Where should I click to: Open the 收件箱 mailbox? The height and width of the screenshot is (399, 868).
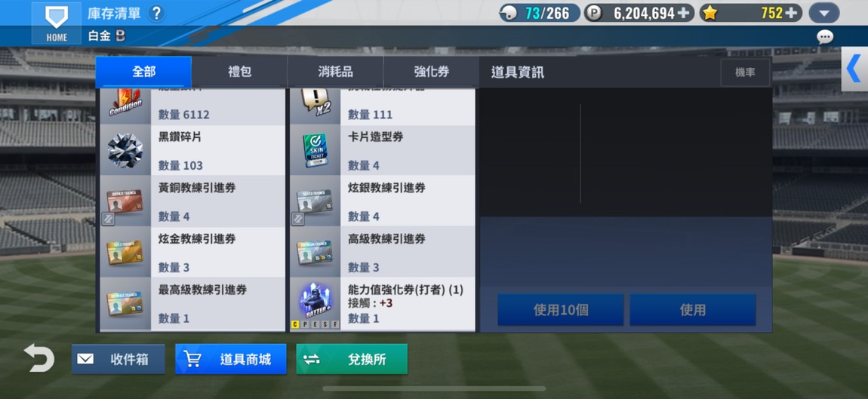coord(118,359)
